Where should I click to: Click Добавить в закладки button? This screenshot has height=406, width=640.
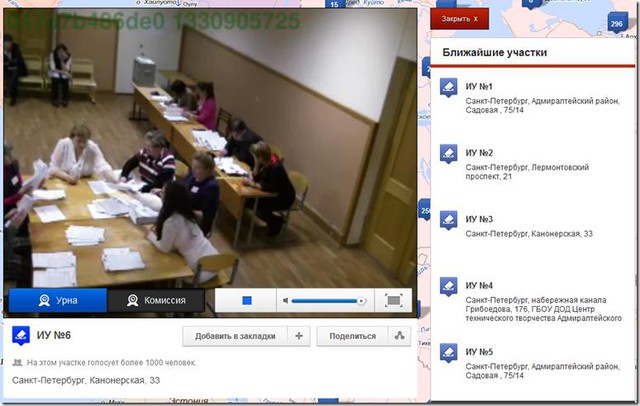point(235,336)
